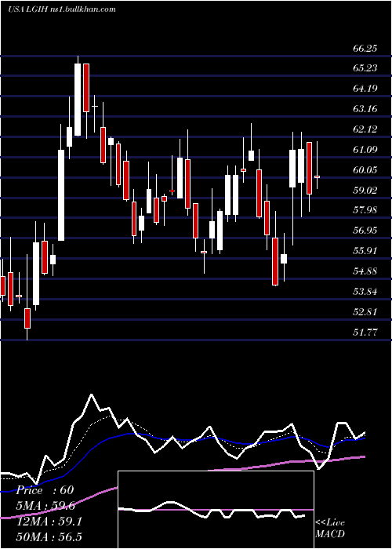Image resolution: width=392 pixels, height=549 pixels.
Task: Click the last small candlestick near 60.05
Action: 317,176
